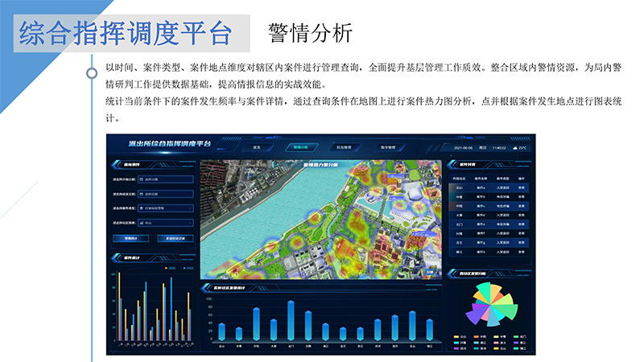Switch to the 警情分析 tab

point(300,148)
